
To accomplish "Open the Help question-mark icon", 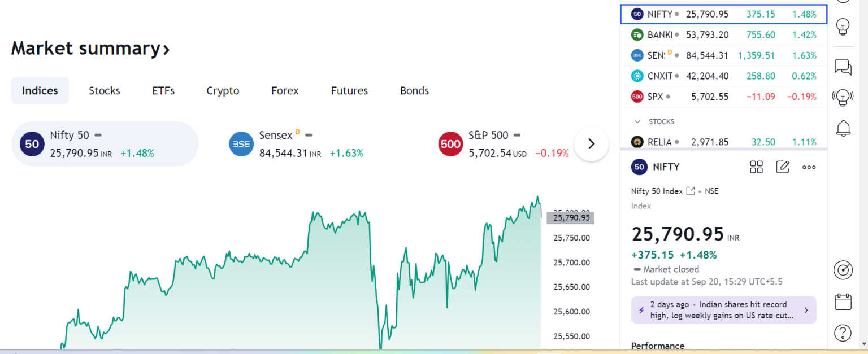I will click(843, 333).
